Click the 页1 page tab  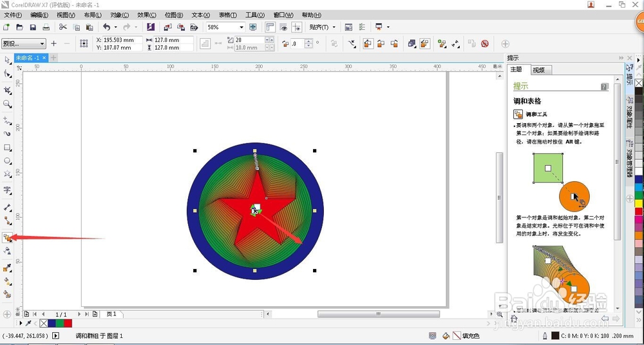click(x=111, y=314)
